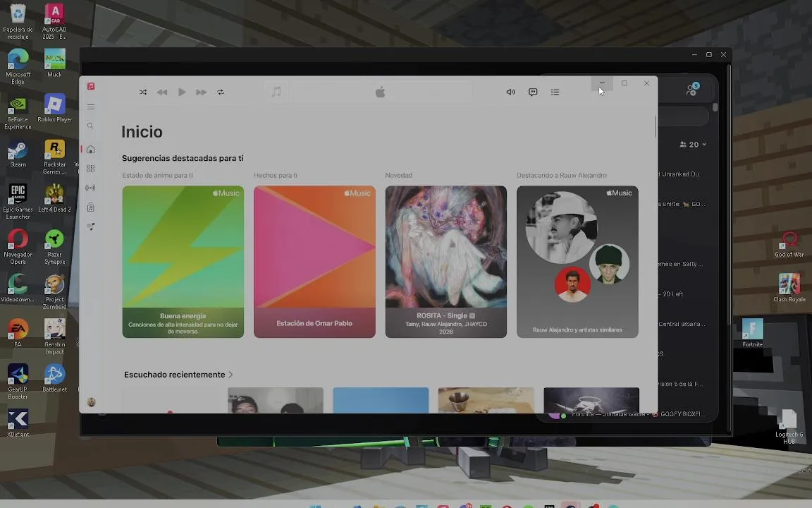This screenshot has height=508, width=812.
Task: Open the Radio icon in sidebar
Action: [91, 188]
